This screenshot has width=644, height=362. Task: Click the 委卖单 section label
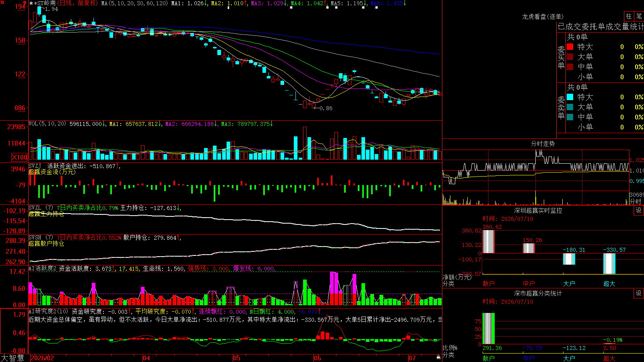coord(561,107)
